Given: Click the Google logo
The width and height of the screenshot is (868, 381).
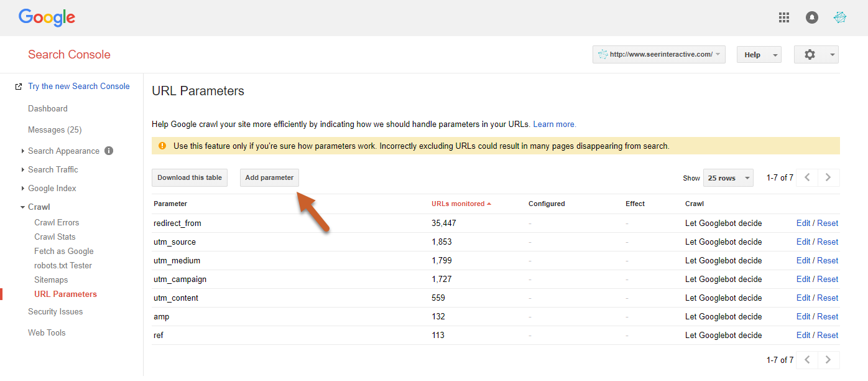Looking at the screenshot, I should click(47, 17).
